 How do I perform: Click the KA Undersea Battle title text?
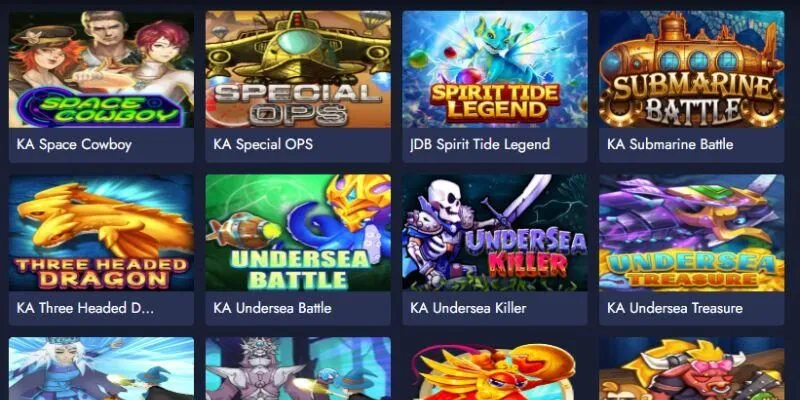(272, 308)
